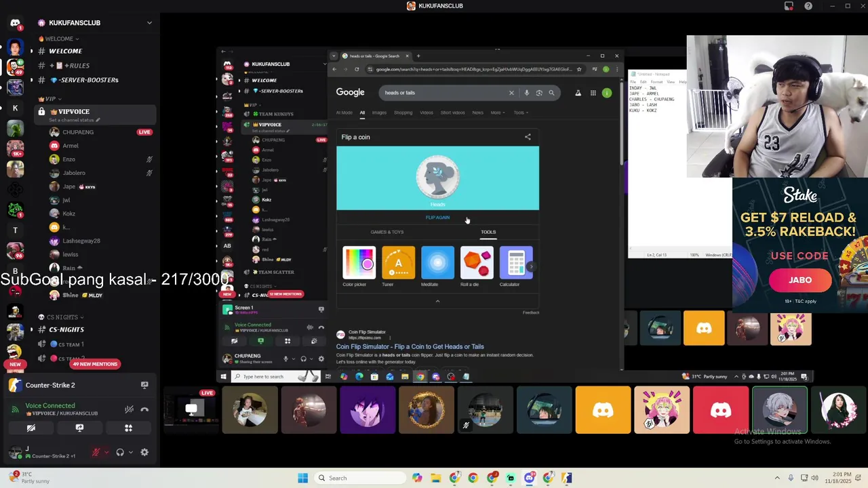
Task: Show more tools with the right arrow
Action: click(531, 266)
